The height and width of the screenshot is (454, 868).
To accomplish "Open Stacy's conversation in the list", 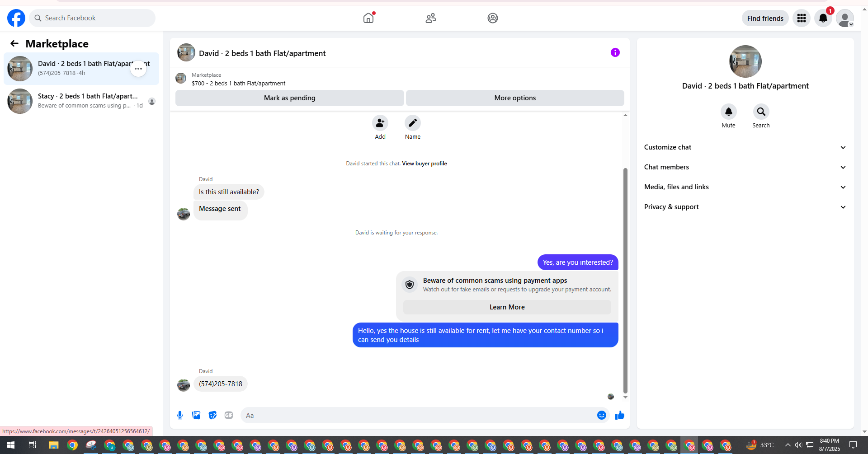I will tap(81, 101).
